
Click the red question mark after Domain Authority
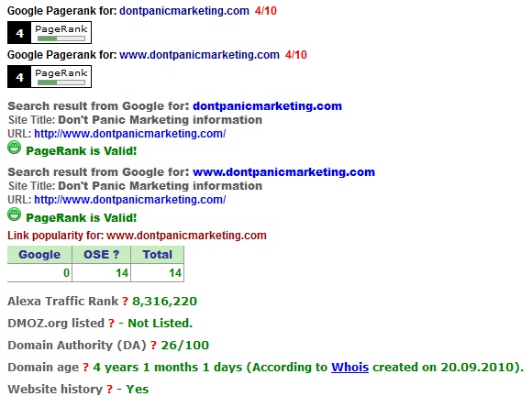pyautogui.click(x=154, y=346)
